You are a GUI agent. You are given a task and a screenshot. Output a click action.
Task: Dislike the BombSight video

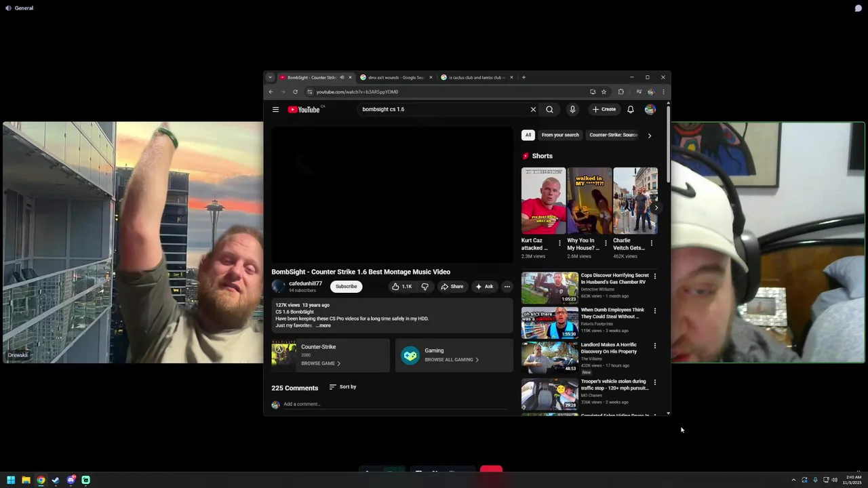pyautogui.click(x=425, y=287)
